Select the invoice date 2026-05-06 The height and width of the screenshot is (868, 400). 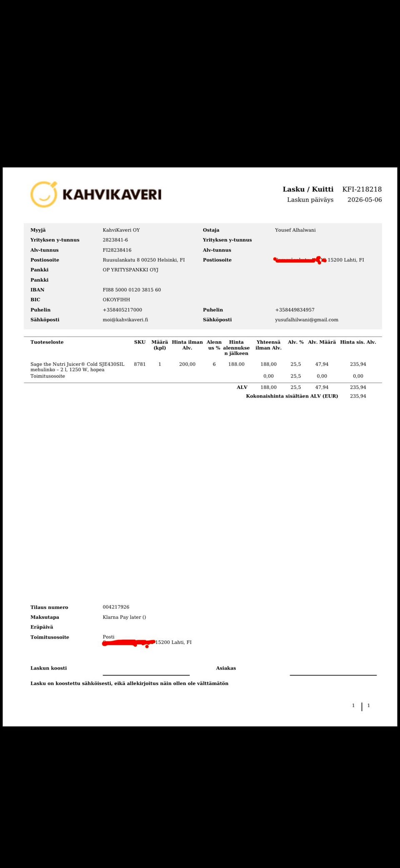pos(365,200)
